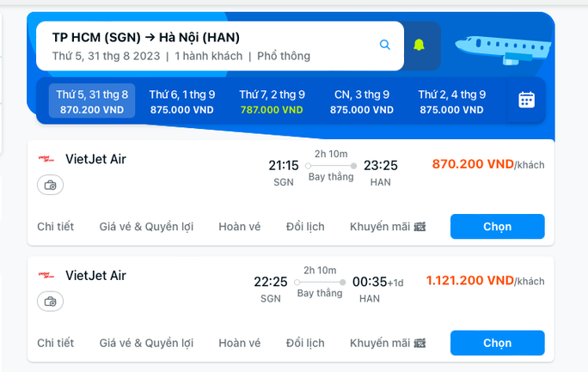This screenshot has height=372, width=588.
Task: Select date Thứ 6, 1 thg 9
Action: tap(182, 101)
